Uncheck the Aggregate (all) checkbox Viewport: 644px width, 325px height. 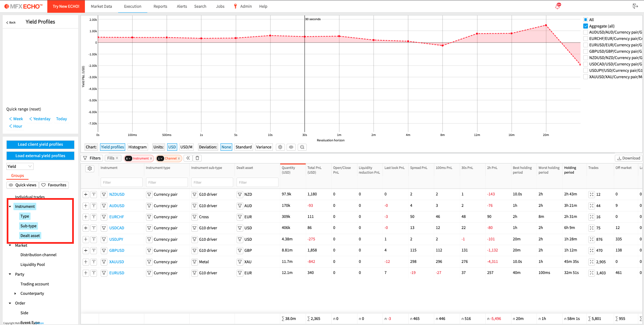[586, 26]
